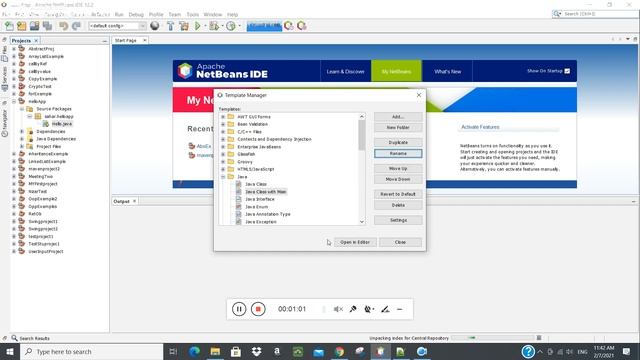This screenshot has width=640, height=360.
Task: Toggle the Show On Startup checkbox
Action: [567, 71]
